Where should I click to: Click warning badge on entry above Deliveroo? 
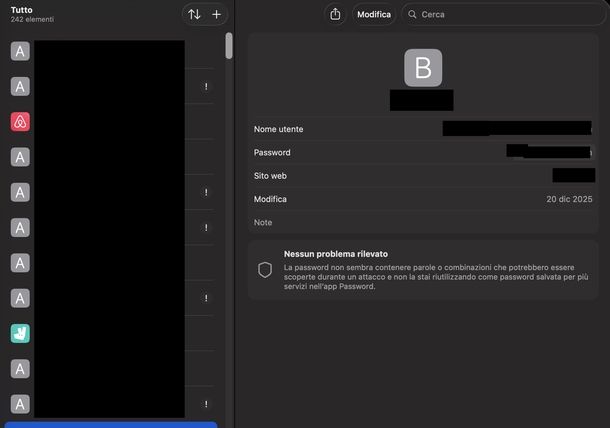click(x=206, y=298)
